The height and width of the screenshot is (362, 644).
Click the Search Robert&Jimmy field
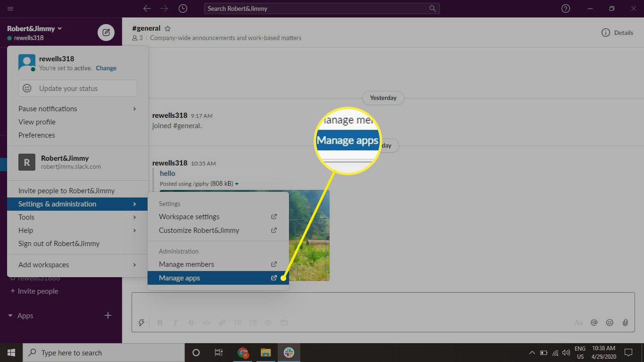(x=322, y=8)
